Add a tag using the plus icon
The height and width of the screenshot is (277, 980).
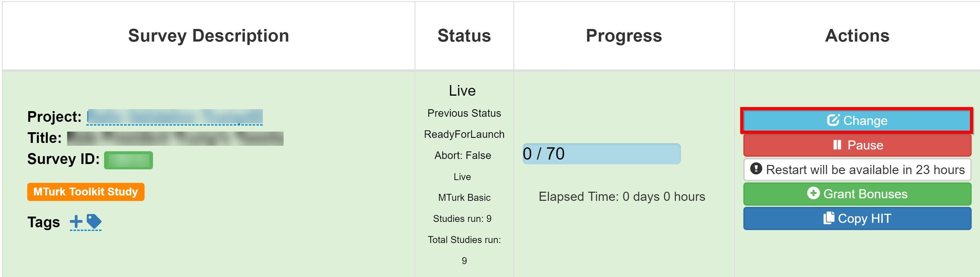point(76,221)
